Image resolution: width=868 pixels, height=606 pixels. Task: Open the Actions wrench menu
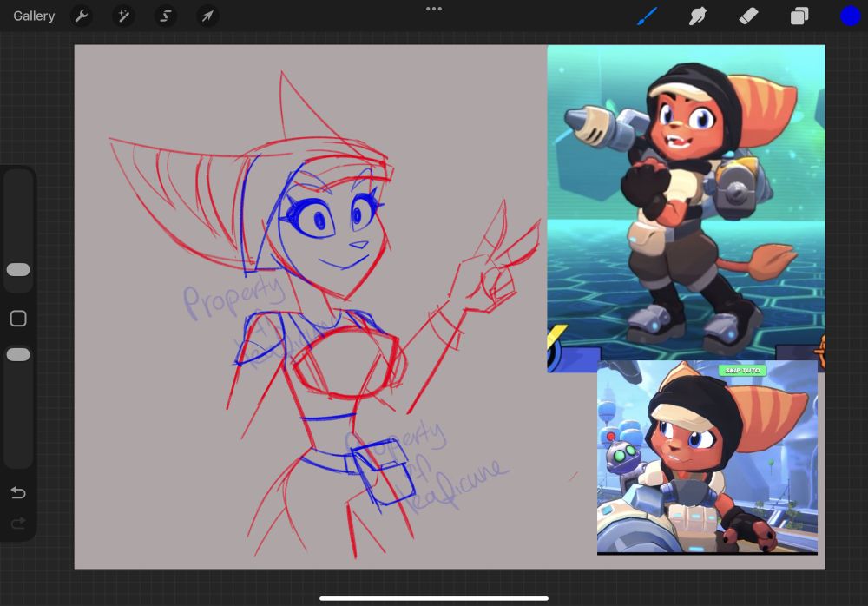click(x=82, y=16)
